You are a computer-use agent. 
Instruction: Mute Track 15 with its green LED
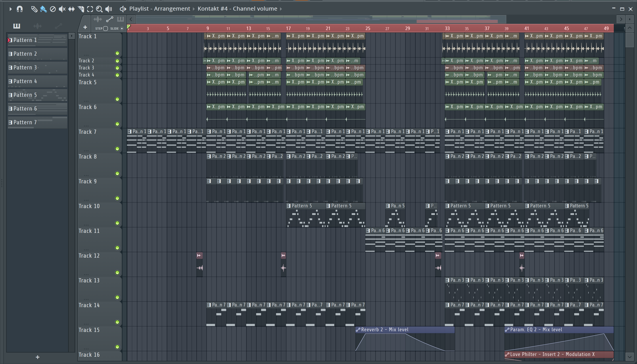click(x=117, y=347)
